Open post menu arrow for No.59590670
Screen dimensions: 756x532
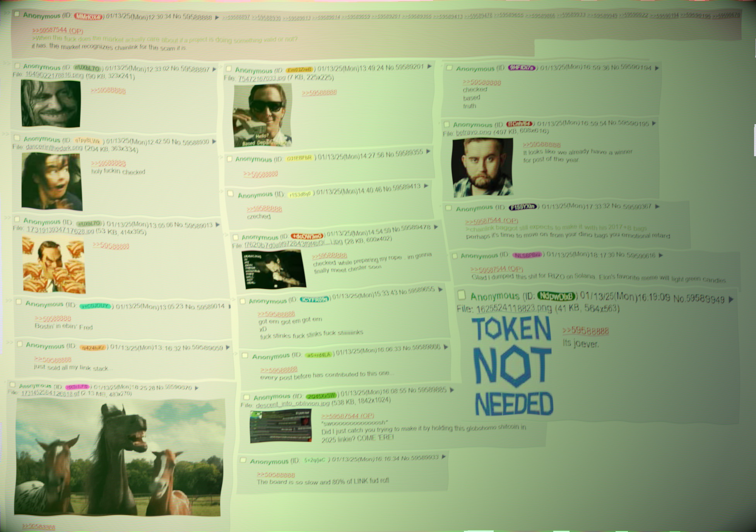(x=197, y=388)
